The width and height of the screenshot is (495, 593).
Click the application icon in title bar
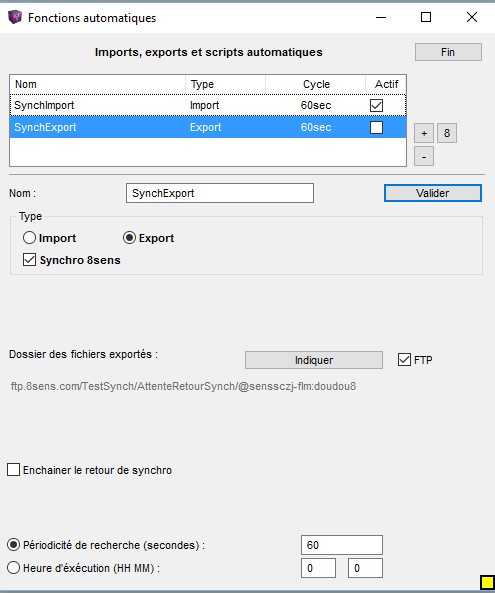coord(15,17)
